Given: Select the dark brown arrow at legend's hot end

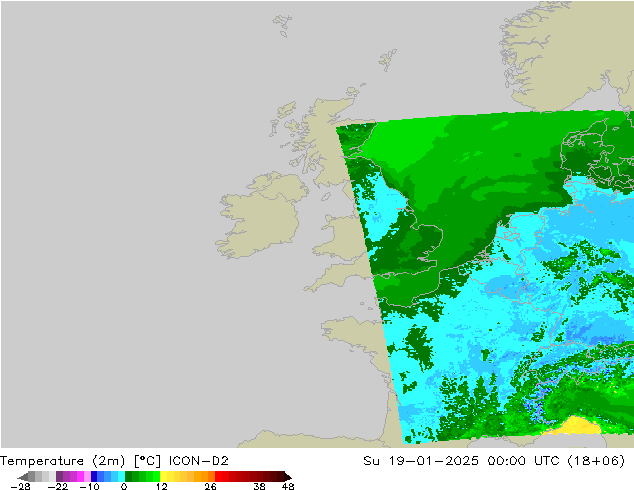Looking at the screenshot, I should [287, 477].
